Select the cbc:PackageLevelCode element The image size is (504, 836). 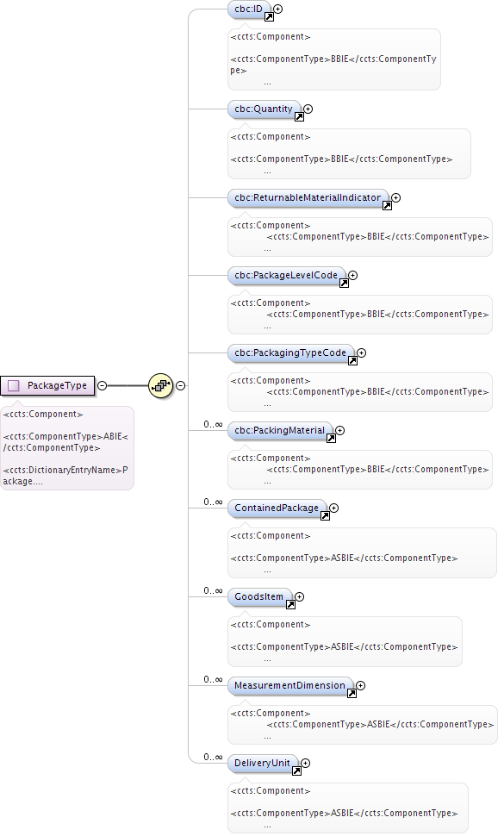tap(286, 276)
